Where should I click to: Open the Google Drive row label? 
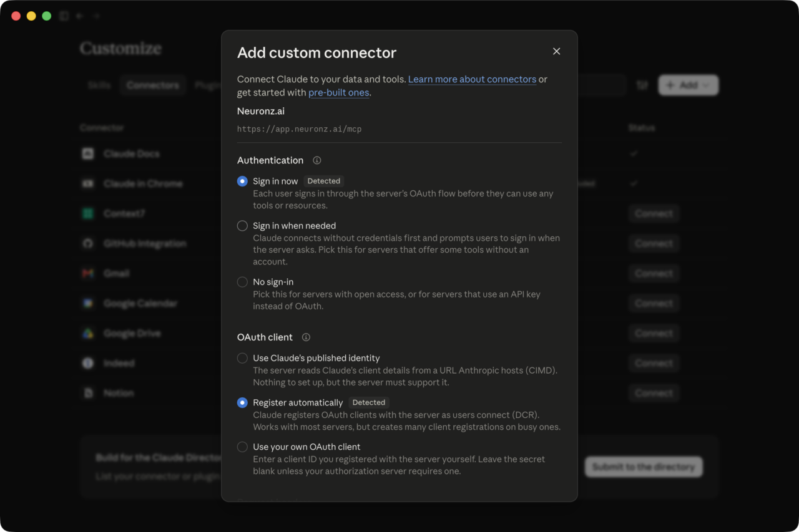tap(132, 333)
